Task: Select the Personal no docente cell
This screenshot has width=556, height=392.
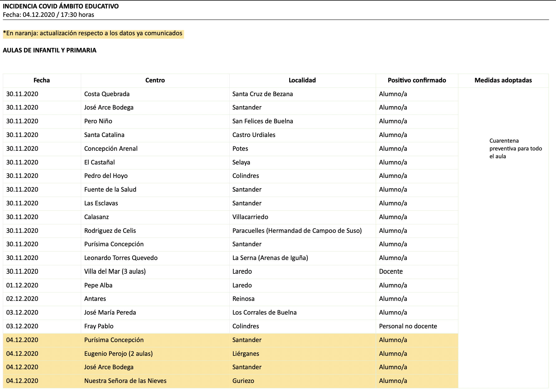Action: (408, 326)
